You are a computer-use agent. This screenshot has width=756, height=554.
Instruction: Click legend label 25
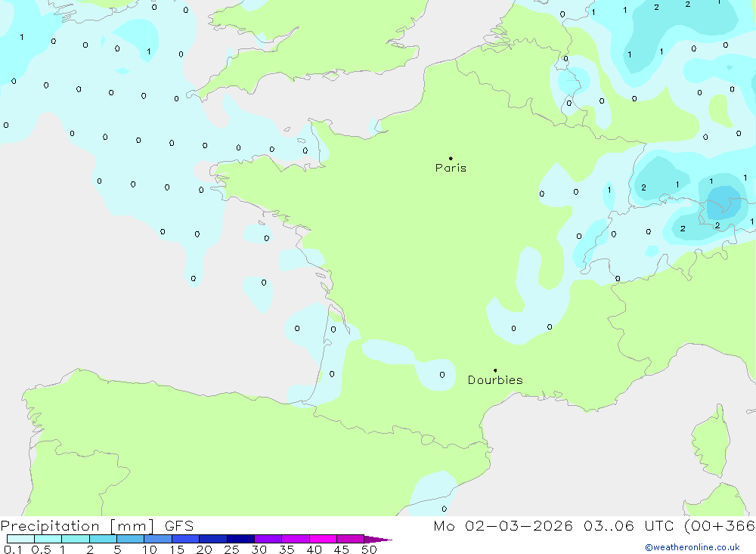click(x=231, y=549)
